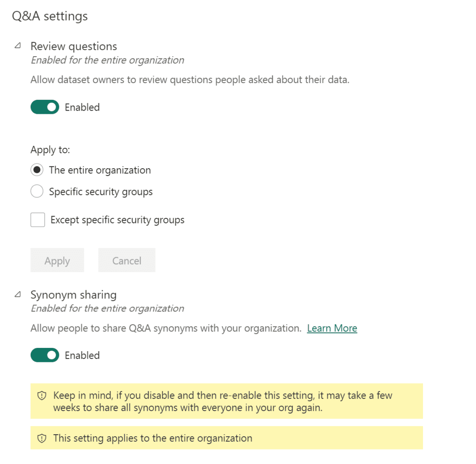Open the Learn More link
The image size is (476, 464).
(x=332, y=328)
